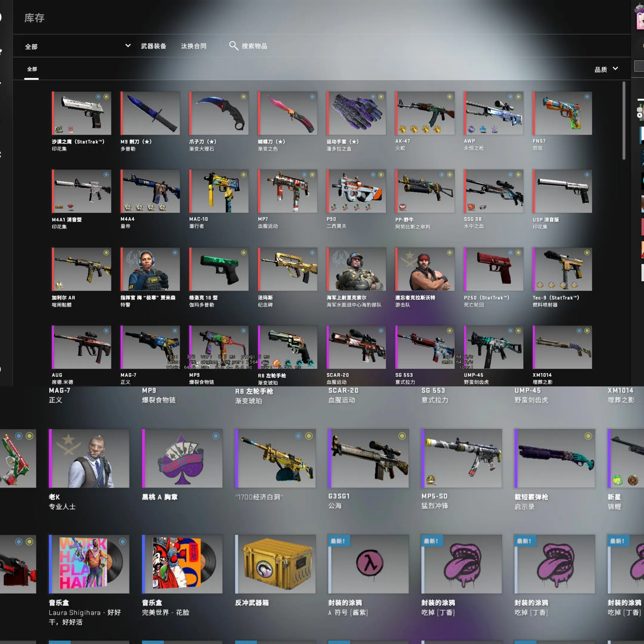This screenshot has height=644, width=644.
Task: Select the P90 二西莫夫 item
Action: tap(356, 191)
